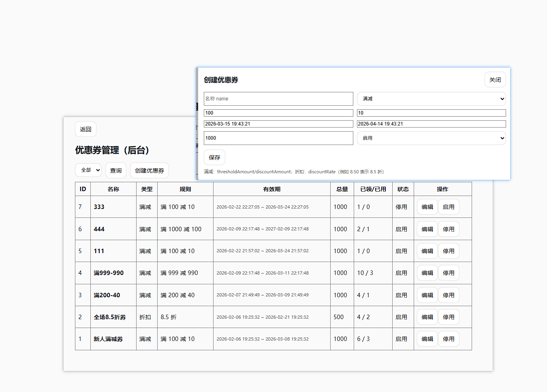The image size is (547, 392).
Task: Click the claimed/used cell 6 / 3
Action: tap(373, 339)
